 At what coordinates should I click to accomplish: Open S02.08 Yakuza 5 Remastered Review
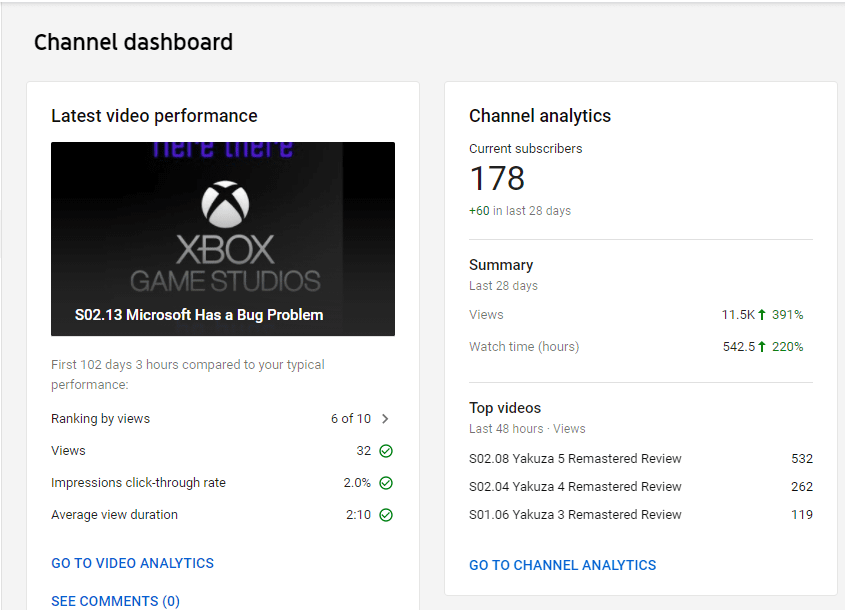tap(575, 459)
